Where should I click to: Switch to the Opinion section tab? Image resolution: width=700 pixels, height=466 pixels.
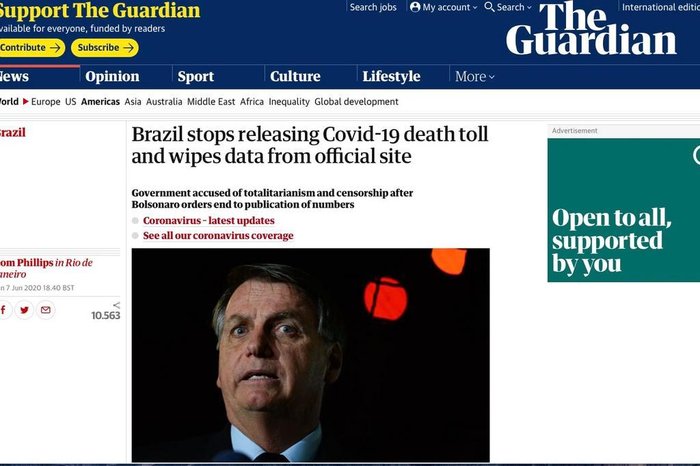[112, 76]
